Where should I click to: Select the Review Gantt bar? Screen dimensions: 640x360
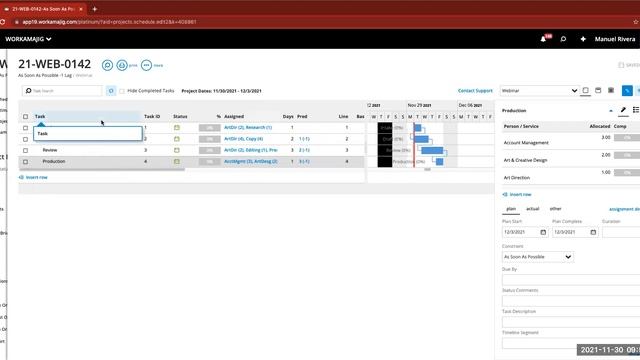[432, 151]
